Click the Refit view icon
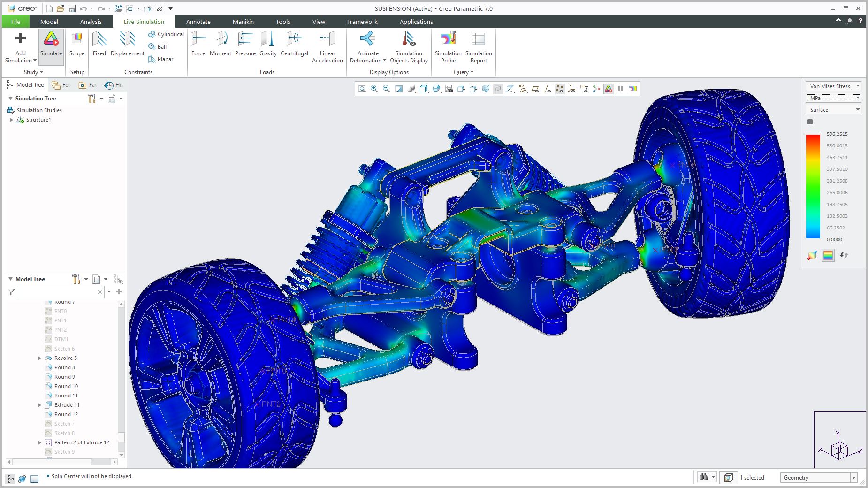The image size is (868, 488). click(362, 89)
